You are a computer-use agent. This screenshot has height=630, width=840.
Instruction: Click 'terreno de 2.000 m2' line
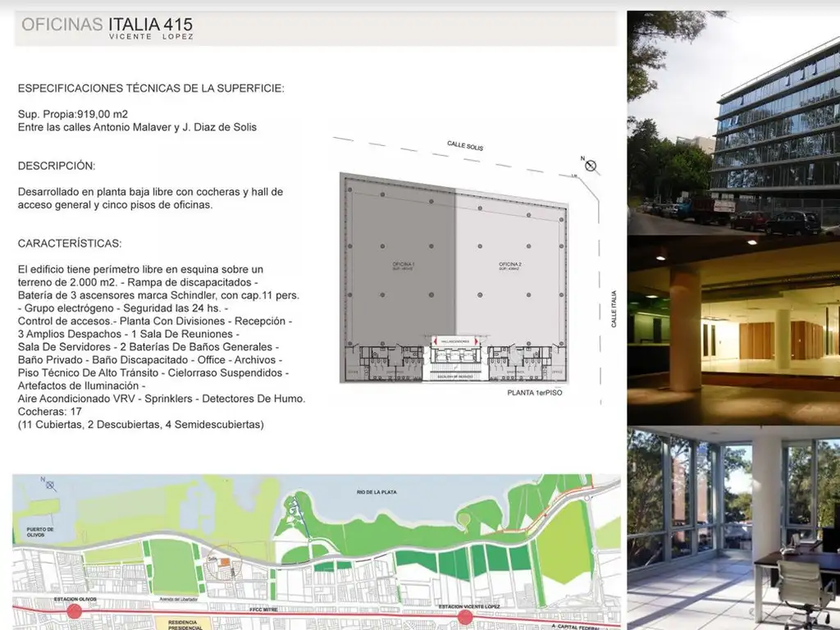(x=138, y=282)
